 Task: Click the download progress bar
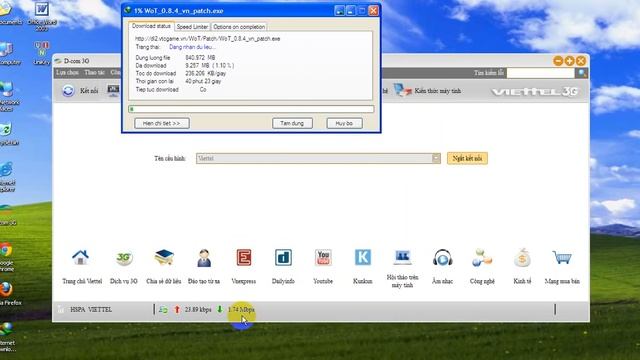(251, 109)
